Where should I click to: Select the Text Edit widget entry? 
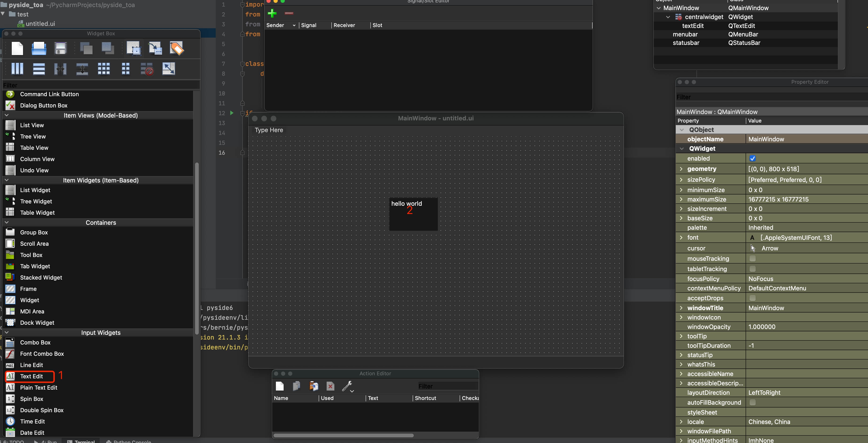tap(31, 376)
